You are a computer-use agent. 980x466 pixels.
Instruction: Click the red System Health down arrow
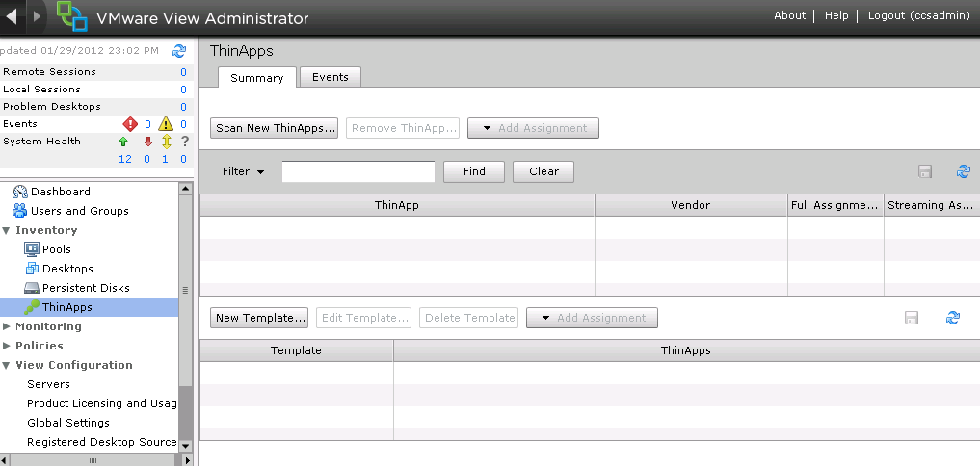pos(148,142)
